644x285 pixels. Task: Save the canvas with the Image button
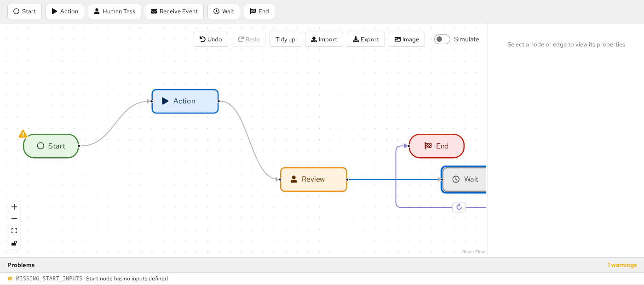coord(407,40)
